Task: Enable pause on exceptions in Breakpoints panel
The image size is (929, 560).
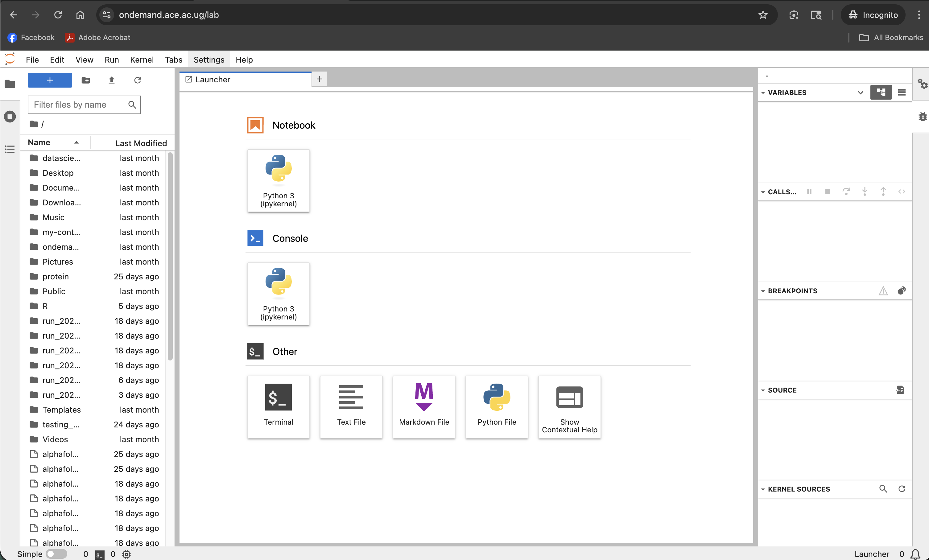Action: click(883, 290)
